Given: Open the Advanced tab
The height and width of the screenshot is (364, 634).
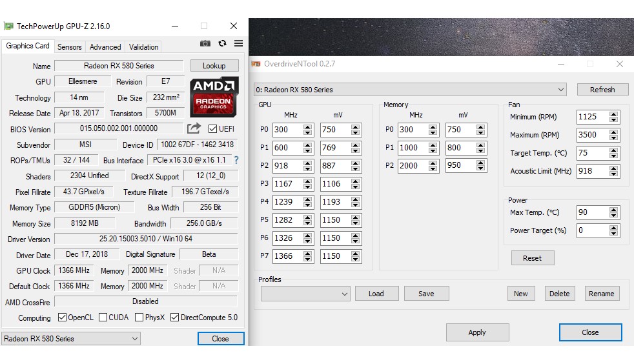Looking at the screenshot, I should tap(105, 47).
